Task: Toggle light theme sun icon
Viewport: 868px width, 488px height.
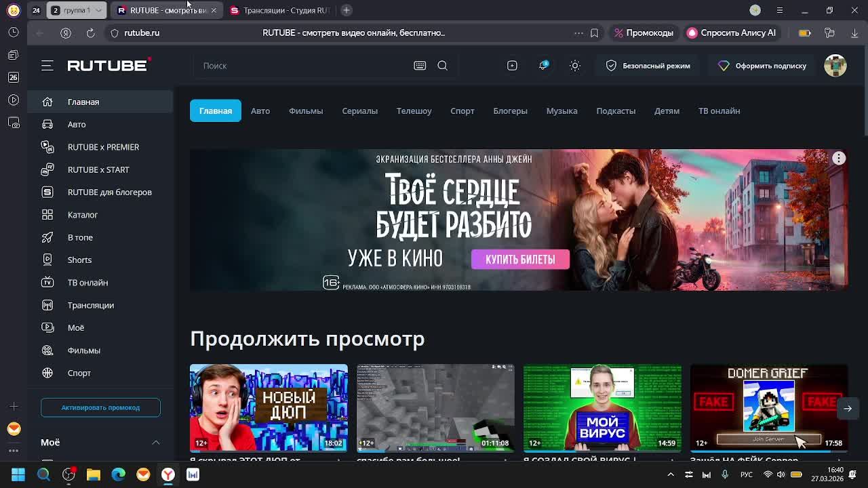Action: tap(574, 66)
